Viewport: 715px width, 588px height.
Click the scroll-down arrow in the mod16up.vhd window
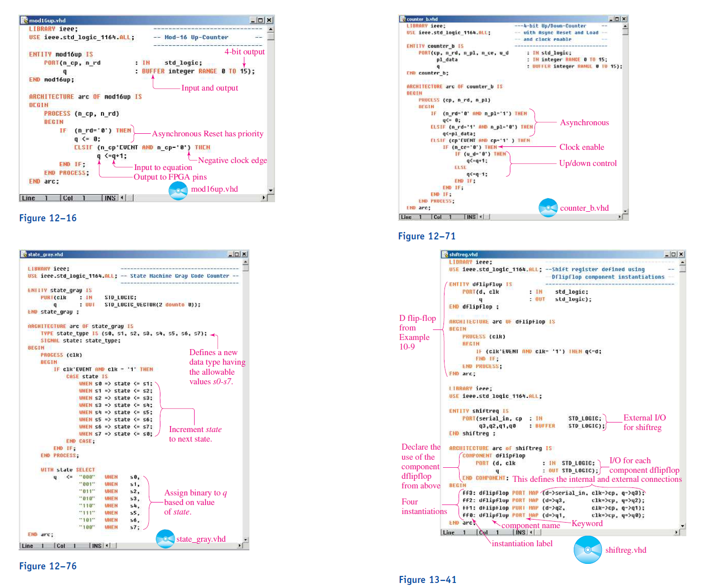click(271, 191)
